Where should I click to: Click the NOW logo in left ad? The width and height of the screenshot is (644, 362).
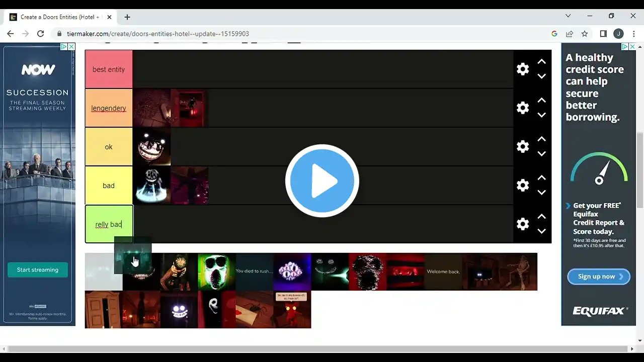(38, 70)
